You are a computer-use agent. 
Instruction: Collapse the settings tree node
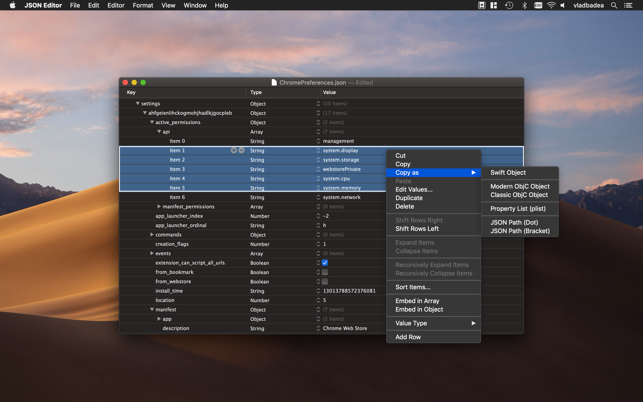click(x=138, y=104)
